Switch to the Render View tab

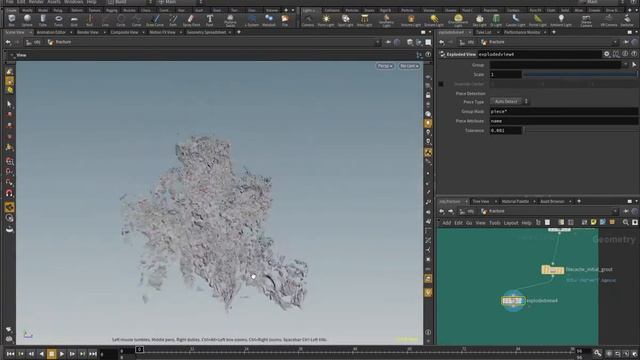pos(88,32)
